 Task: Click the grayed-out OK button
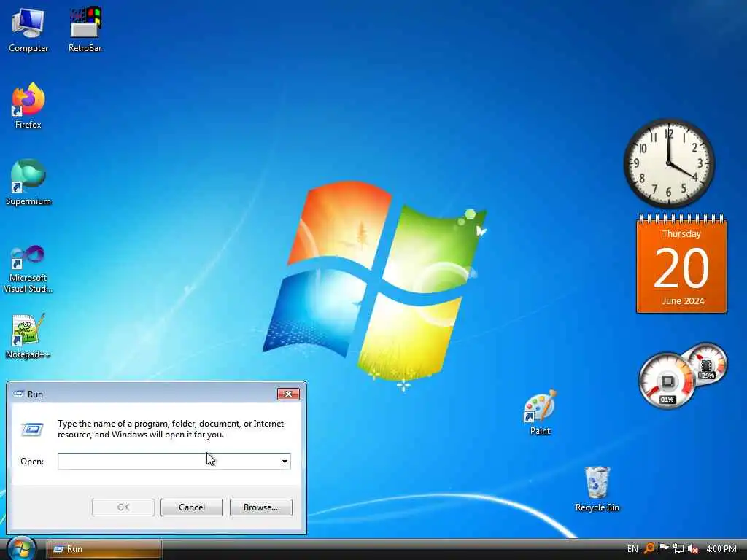click(x=123, y=507)
